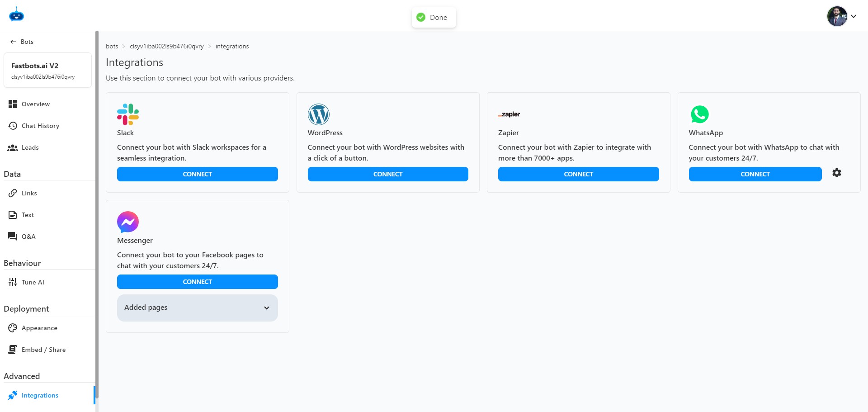
Task: Click the Done notification toast
Action: point(434,17)
